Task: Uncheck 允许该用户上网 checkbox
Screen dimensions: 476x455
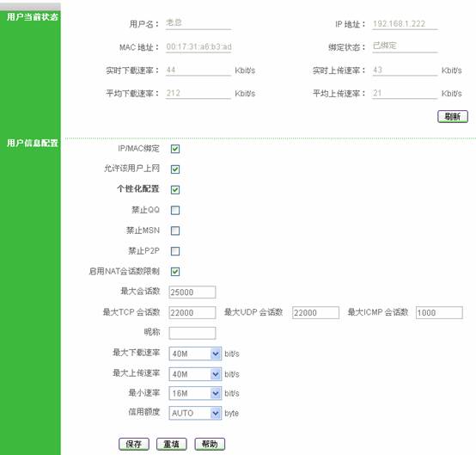Action: click(x=175, y=169)
